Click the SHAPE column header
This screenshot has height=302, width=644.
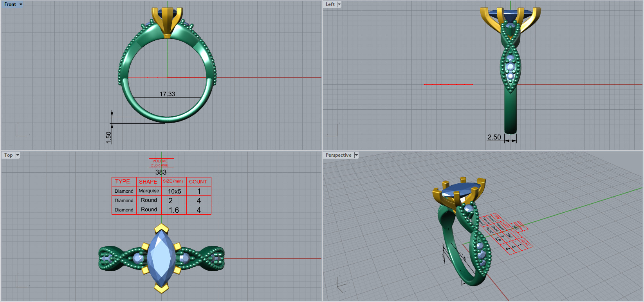[148, 182]
